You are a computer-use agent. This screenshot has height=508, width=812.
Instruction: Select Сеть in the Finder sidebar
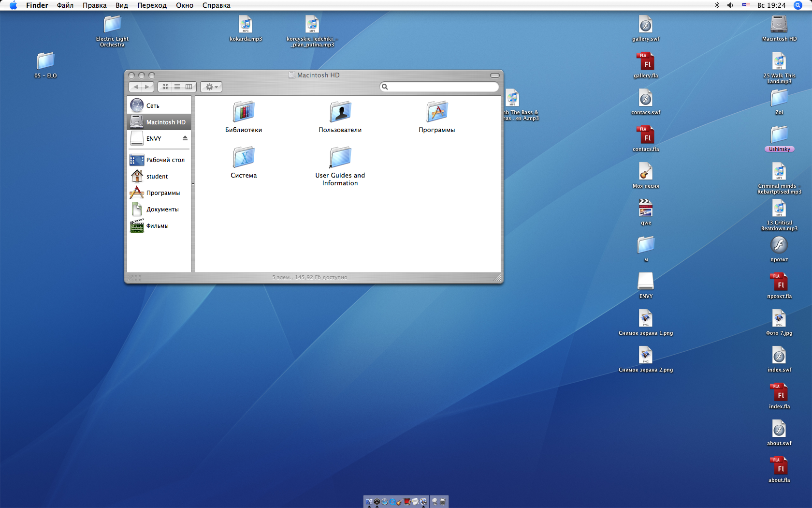pyautogui.click(x=159, y=105)
